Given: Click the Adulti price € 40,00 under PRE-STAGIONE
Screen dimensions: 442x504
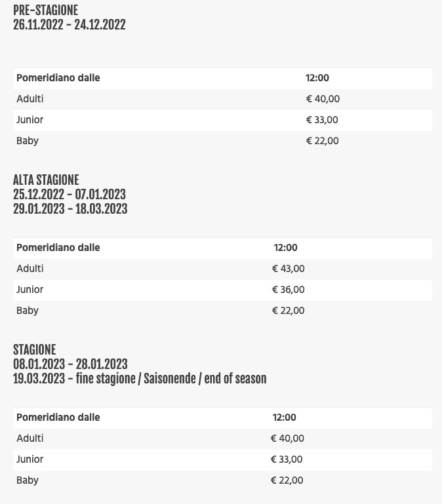Looking at the screenshot, I should [x=323, y=99].
